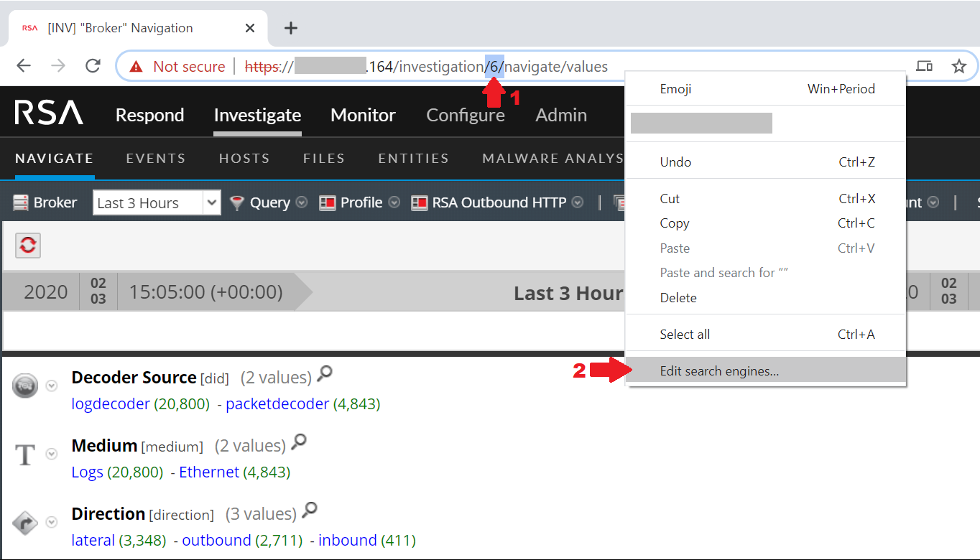Open drill magnifier next to Direction
Screen dimensions: 980x560
308,510
